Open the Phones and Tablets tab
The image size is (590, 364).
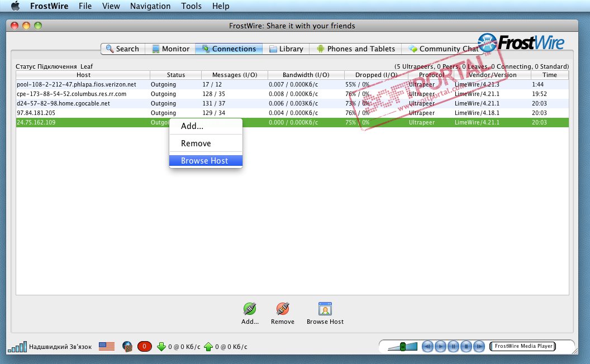pyautogui.click(x=355, y=49)
